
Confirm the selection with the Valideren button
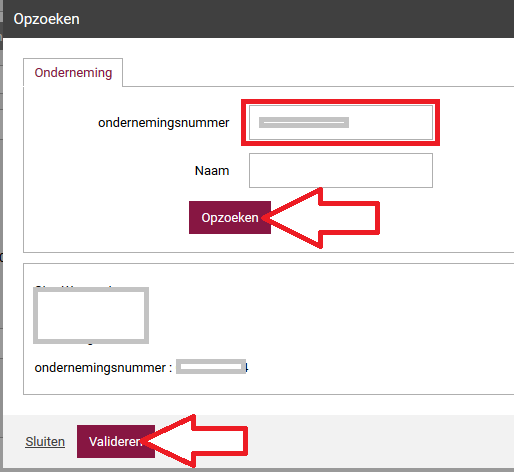tap(116, 441)
